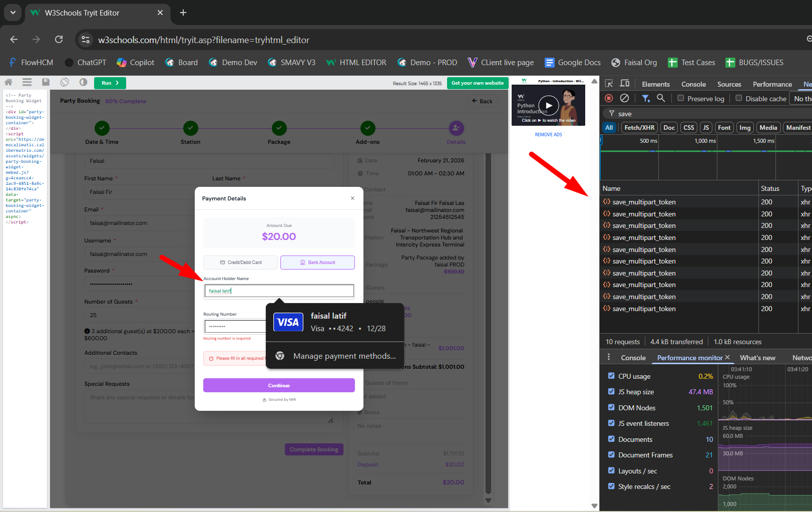Screen dimensions: 812x512
Task: Uncheck the CPU usage checkbox
Action: tap(611, 376)
